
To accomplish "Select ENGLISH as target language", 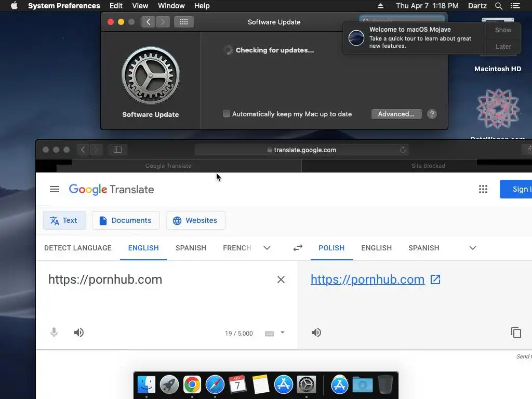I will (x=376, y=248).
